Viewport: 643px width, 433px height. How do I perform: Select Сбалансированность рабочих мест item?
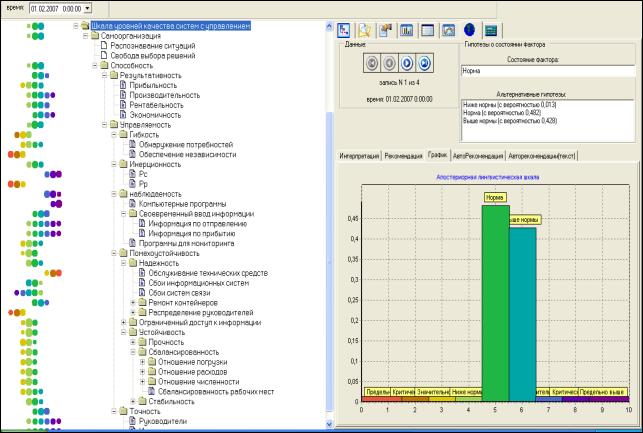pos(216,391)
